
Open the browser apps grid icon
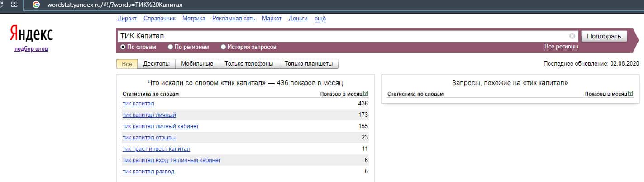coord(14,4)
